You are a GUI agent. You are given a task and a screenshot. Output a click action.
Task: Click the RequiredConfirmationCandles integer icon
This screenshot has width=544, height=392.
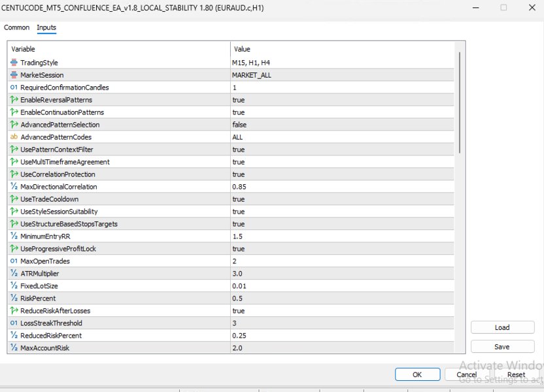point(14,88)
